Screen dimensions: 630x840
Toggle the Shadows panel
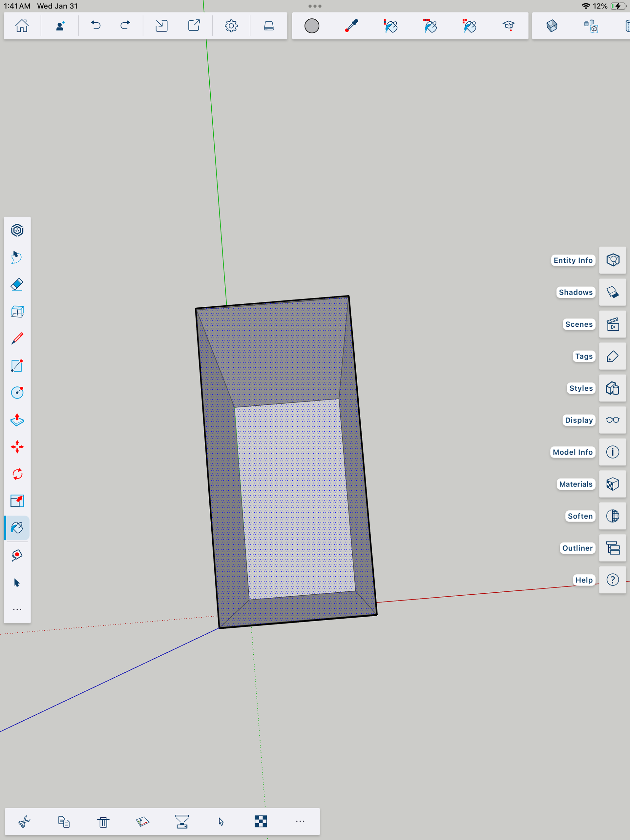[612, 292]
